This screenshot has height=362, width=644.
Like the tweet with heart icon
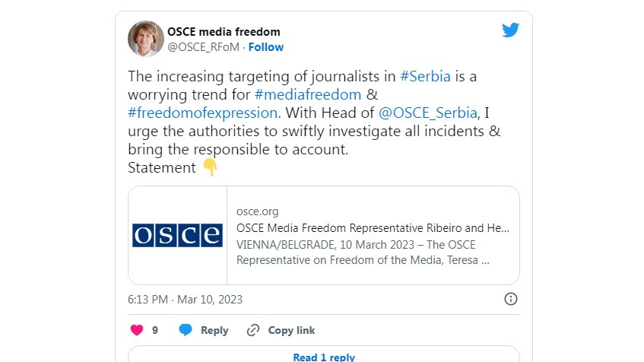[x=137, y=330]
